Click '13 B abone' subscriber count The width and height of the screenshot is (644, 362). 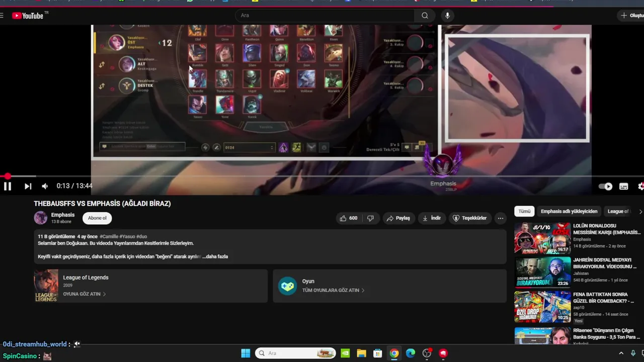coord(61,222)
